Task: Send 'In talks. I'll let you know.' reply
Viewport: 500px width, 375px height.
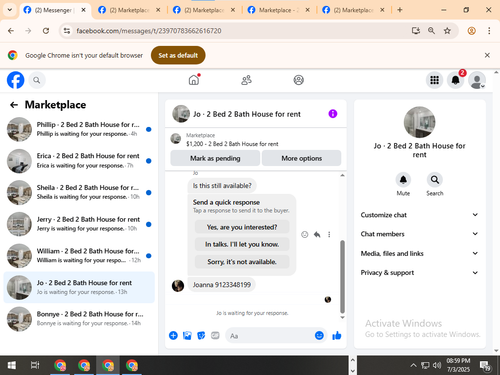Action: [242, 244]
